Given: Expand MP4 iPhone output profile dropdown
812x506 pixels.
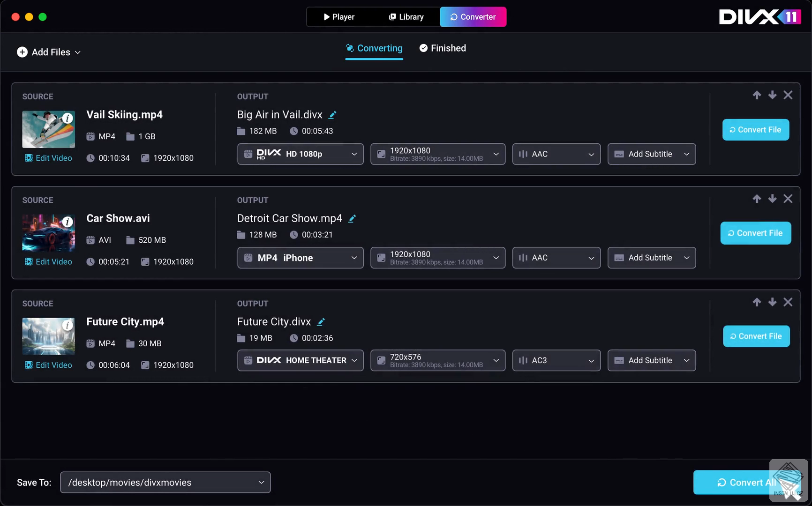Looking at the screenshot, I should point(300,258).
